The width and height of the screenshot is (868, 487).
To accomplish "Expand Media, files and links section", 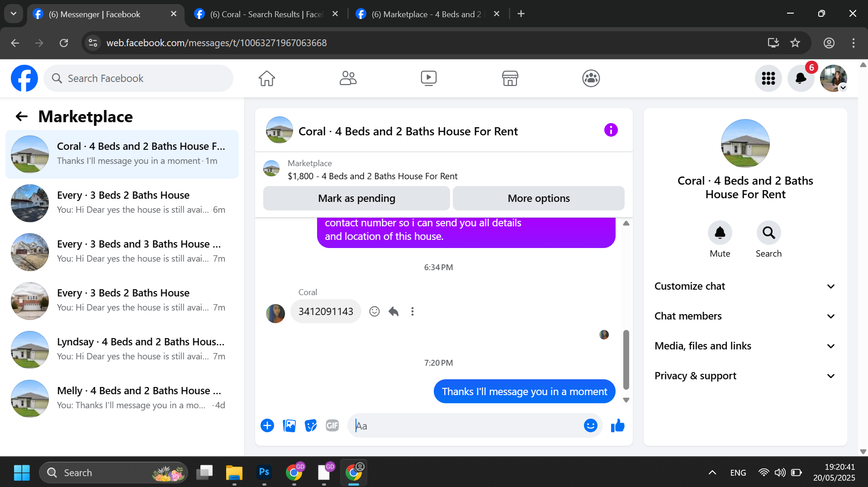I will (745, 346).
